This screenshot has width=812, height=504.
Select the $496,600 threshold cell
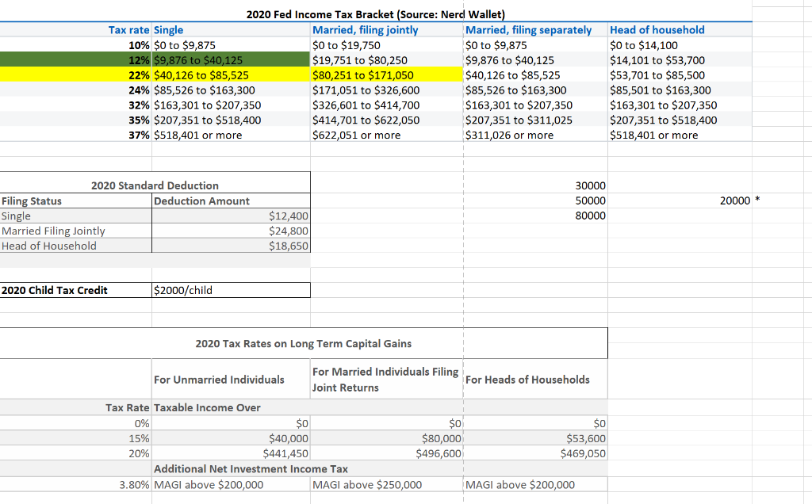point(387,454)
